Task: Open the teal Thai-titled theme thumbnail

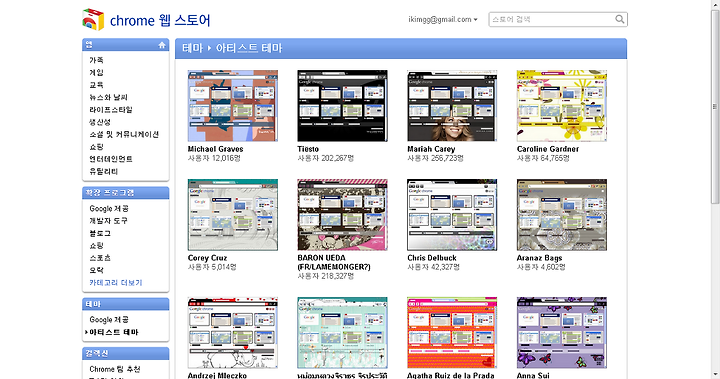Action: pyautogui.click(x=343, y=333)
